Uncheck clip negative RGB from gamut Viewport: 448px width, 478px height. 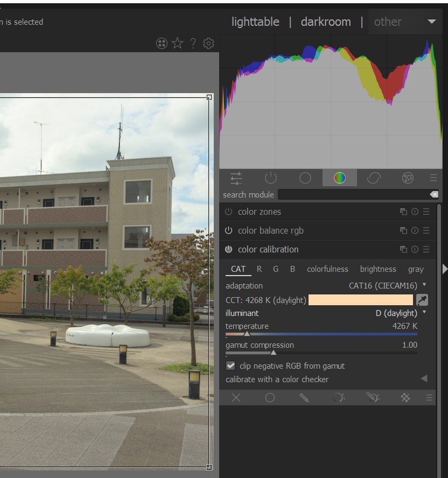click(x=230, y=365)
